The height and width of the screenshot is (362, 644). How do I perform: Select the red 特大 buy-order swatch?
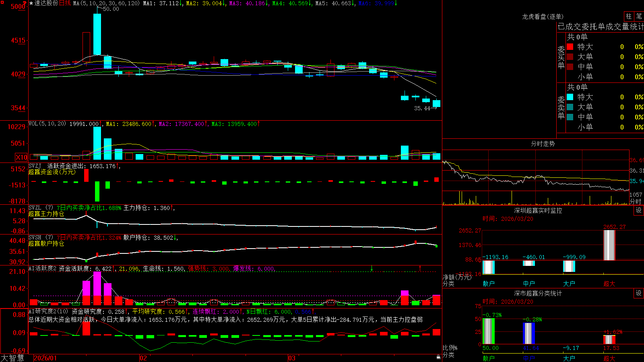pyautogui.click(x=570, y=47)
